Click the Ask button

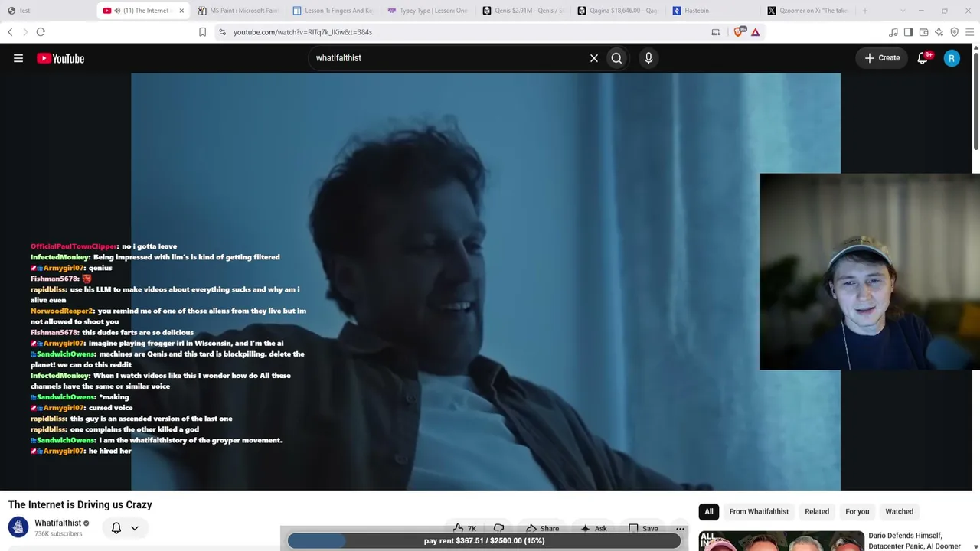(593, 528)
